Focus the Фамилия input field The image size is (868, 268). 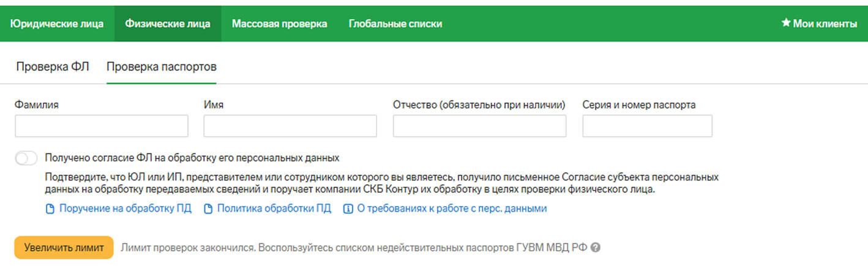click(102, 126)
